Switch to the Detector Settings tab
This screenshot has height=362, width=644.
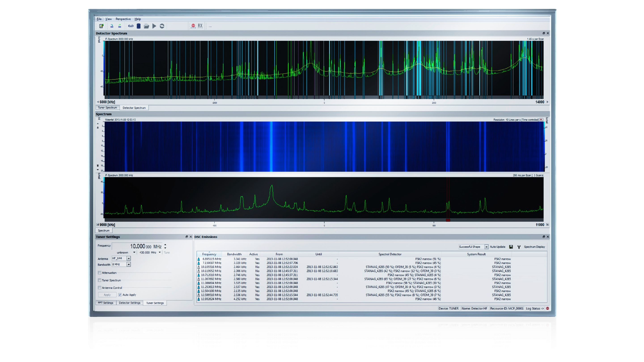[x=129, y=303]
